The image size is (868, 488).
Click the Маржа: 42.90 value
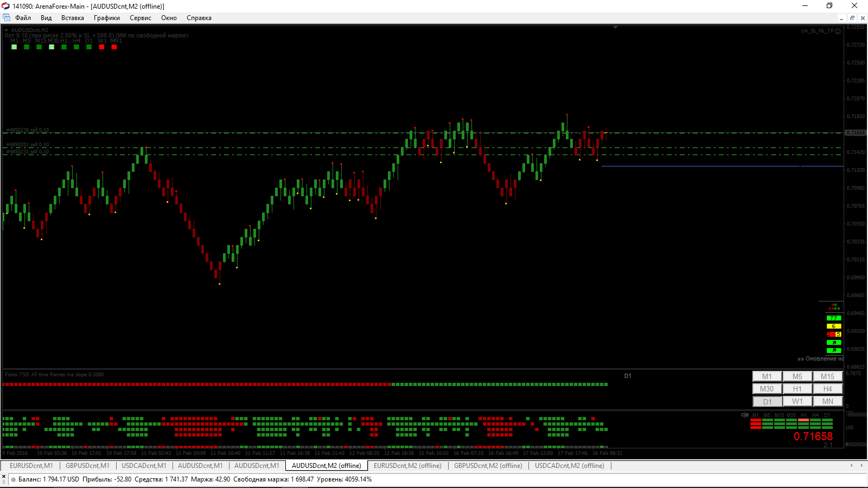[x=210, y=480]
